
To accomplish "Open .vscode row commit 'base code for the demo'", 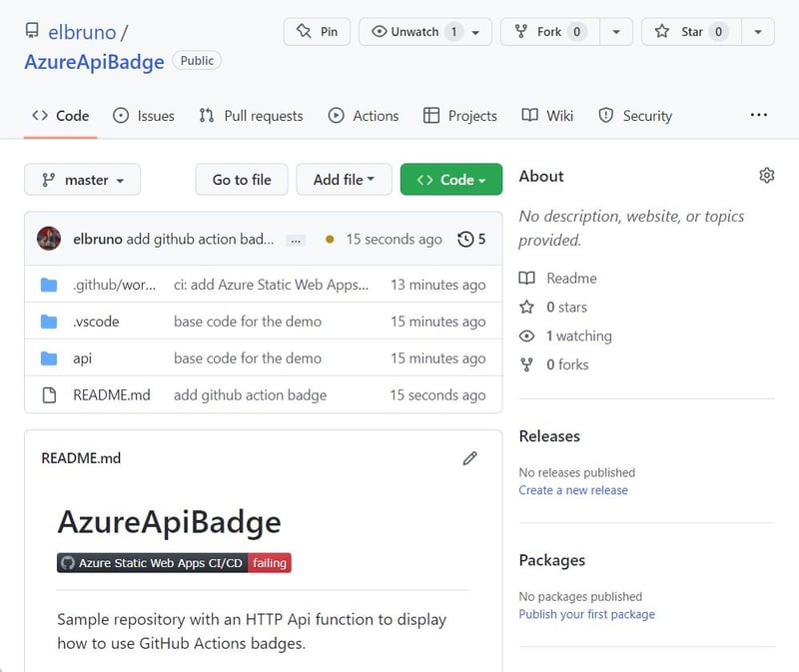I will point(248,322).
